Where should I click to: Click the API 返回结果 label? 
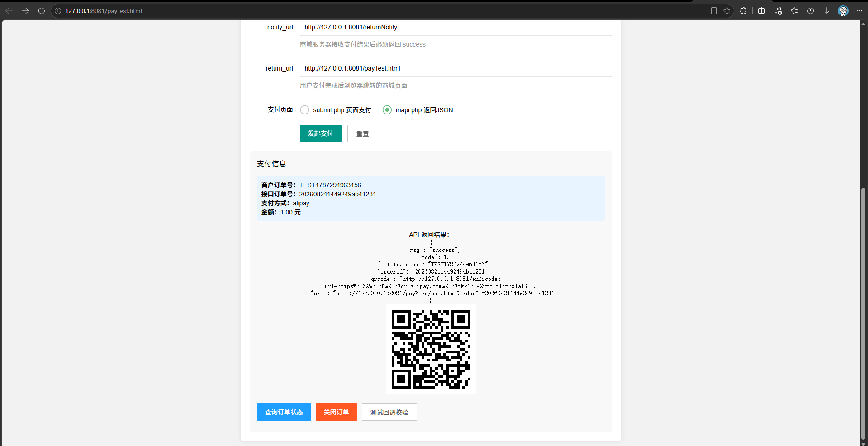coord(429,235)
